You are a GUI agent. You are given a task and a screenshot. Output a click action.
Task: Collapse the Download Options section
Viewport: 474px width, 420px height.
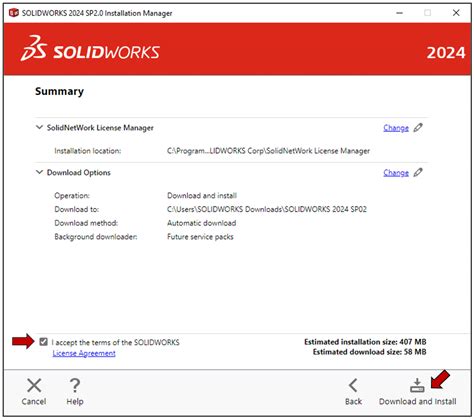click(x=39, y=172)
